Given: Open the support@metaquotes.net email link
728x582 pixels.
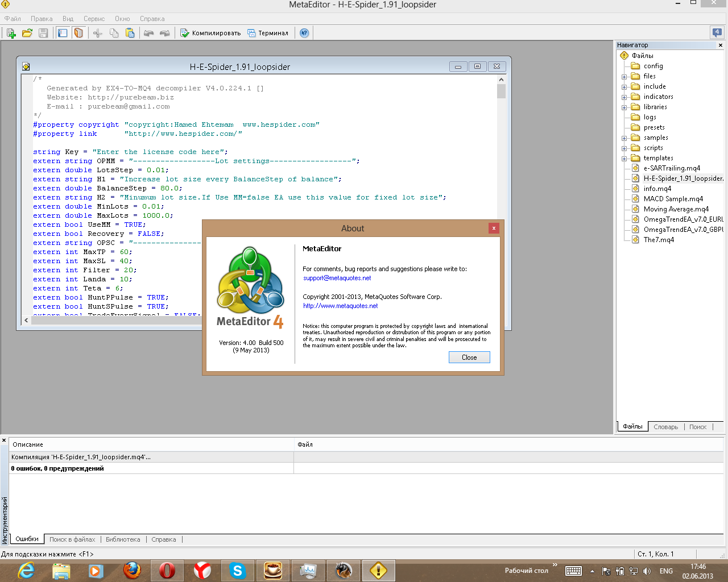Looking at the screenshot, I should (x=337, y=278).
